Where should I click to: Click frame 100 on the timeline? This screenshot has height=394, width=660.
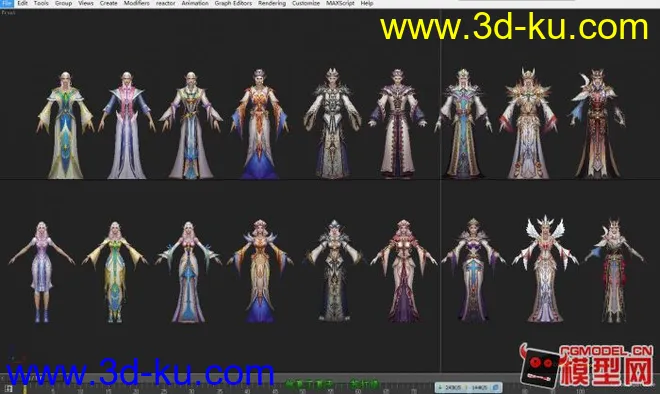click(x=580, y=391)
